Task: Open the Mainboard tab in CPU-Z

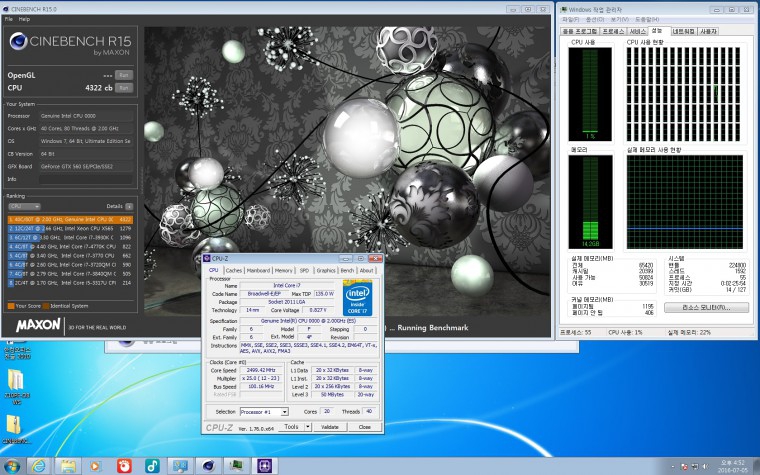Action: tap(258, 270)
